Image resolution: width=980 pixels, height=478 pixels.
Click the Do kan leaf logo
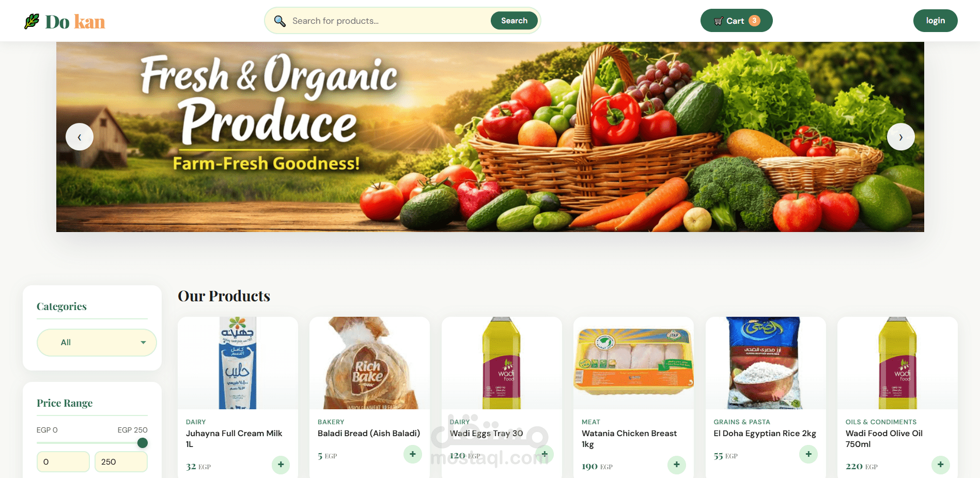32,21
